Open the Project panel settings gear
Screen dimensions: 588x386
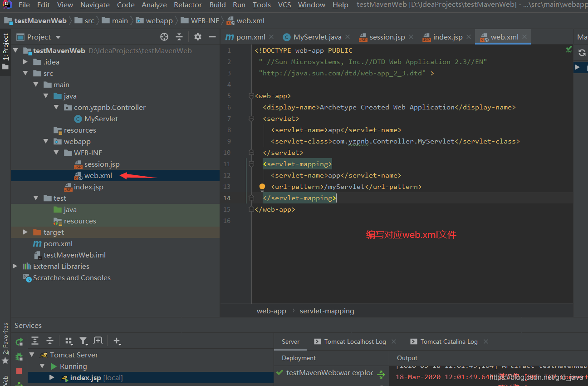point(197,37)
